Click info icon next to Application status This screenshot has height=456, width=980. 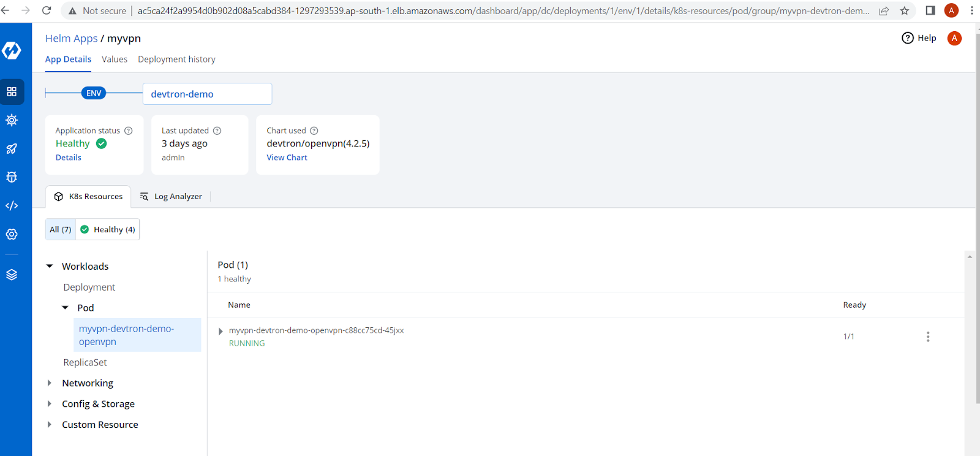pos(129,131)
